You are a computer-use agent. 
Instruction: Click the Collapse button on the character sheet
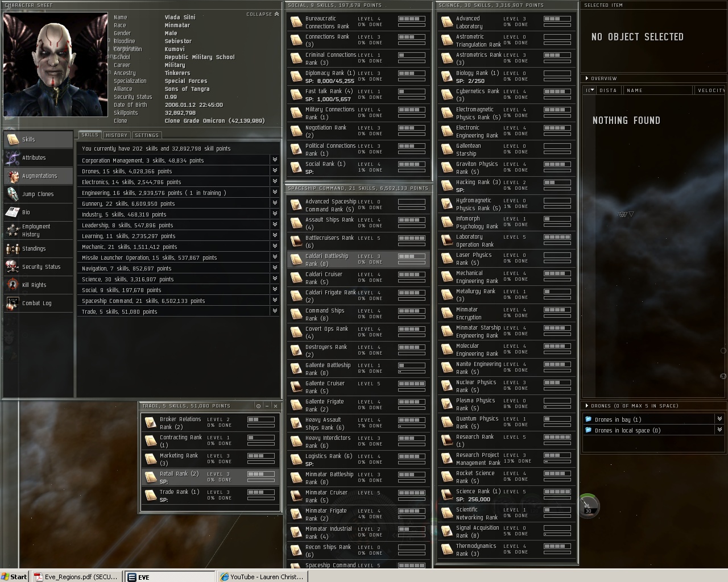263,14
